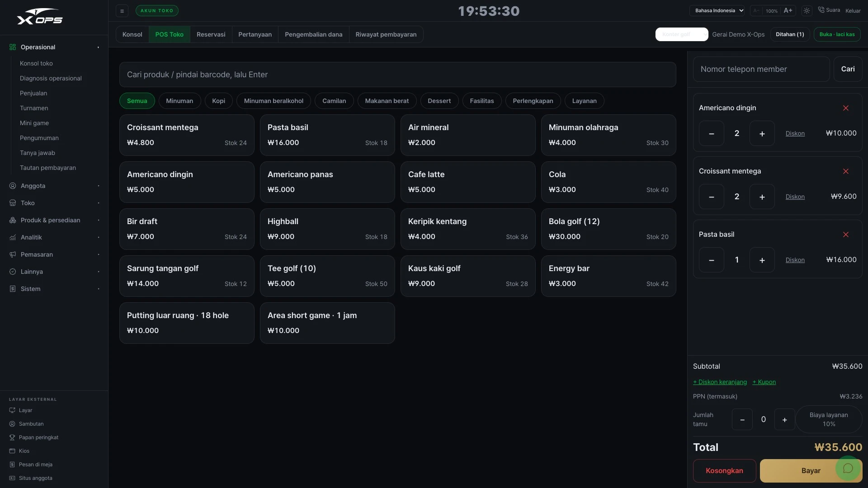Screen dimensions: 868x488
Task: Increase Americano dingin quantity with plus
Action: click(762, 133)
